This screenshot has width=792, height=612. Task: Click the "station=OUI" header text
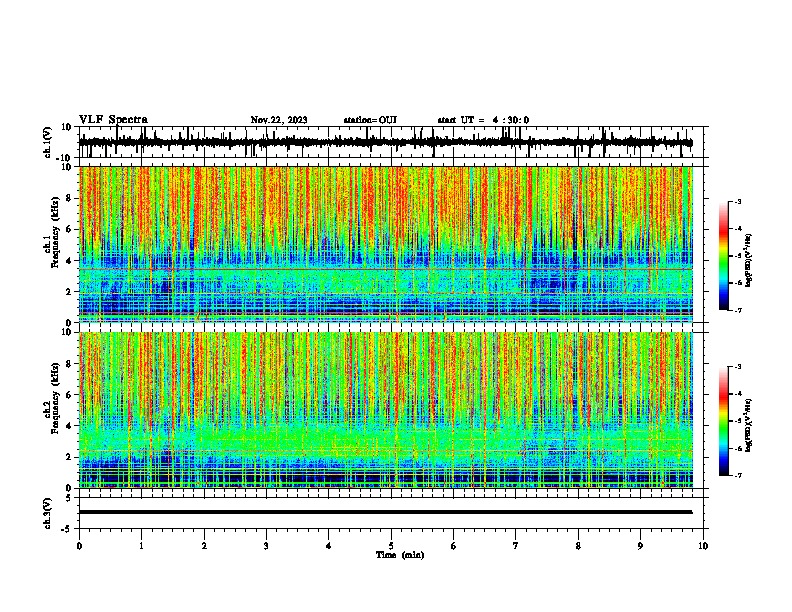click(370, 120)
